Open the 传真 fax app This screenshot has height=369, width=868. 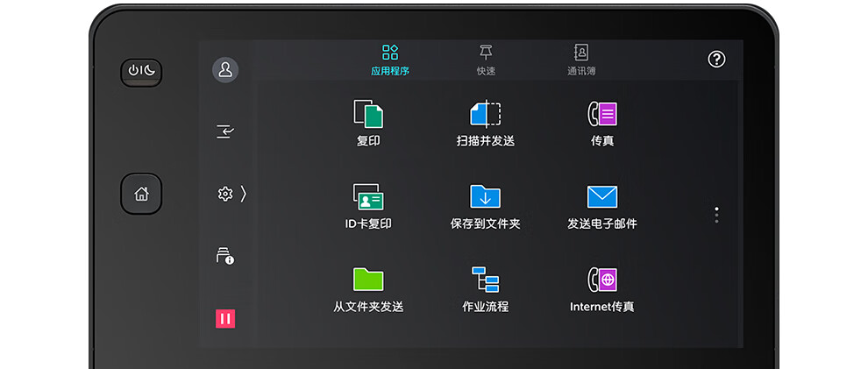(x=602, y=122)
